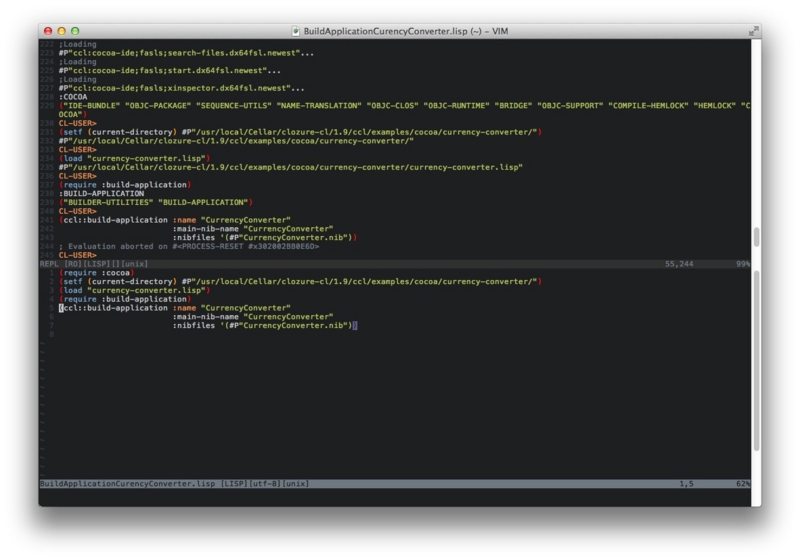Screen dimensions: 800x560
Task: Click "NAME-TRANSLATION" in module list
Action: [319, 106]
